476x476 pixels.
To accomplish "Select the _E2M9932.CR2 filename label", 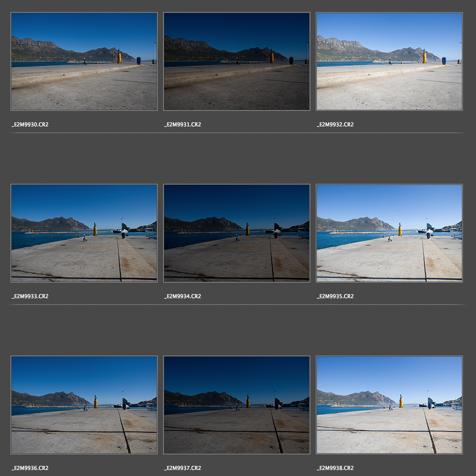I will (335, 124).
